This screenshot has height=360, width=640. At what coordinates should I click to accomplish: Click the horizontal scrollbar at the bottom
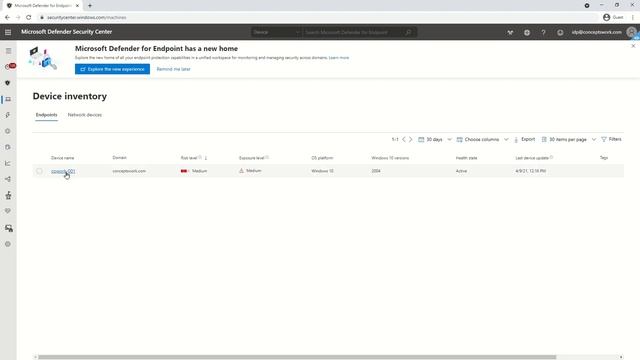(x=297, y=357)
